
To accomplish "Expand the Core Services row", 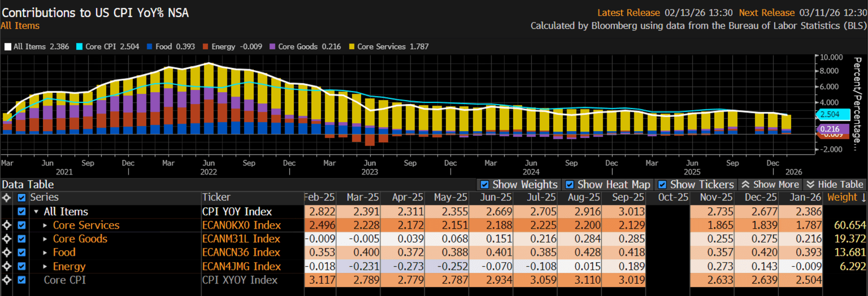I will click(45, 225).
